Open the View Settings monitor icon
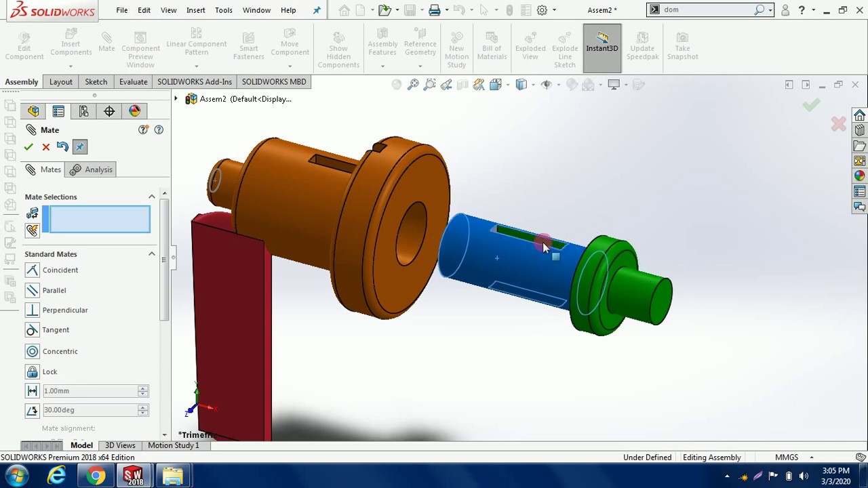The height and width of the screenshot is (488, 868). (614, 85)
